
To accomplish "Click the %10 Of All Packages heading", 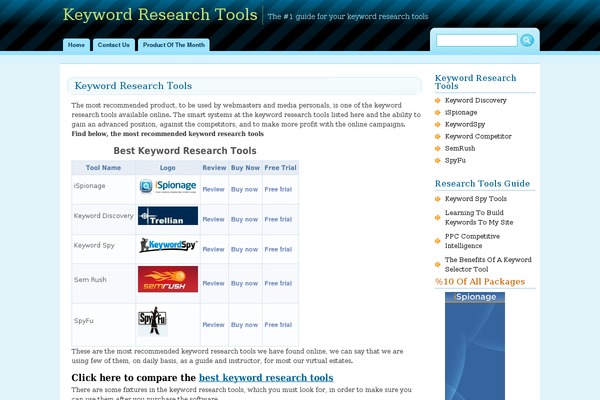I will point(480,282).
